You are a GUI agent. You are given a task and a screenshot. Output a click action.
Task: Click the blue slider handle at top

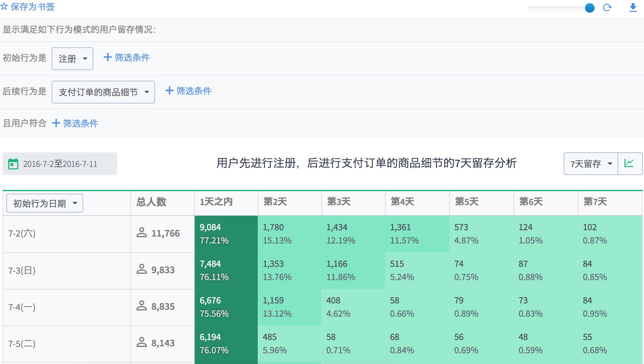tap(589, 8)
